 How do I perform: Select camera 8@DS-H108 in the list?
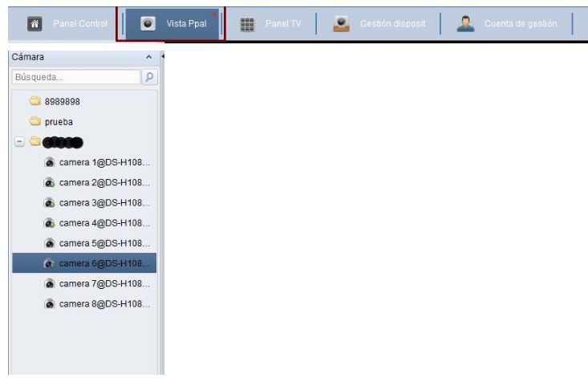click(104, 303)
